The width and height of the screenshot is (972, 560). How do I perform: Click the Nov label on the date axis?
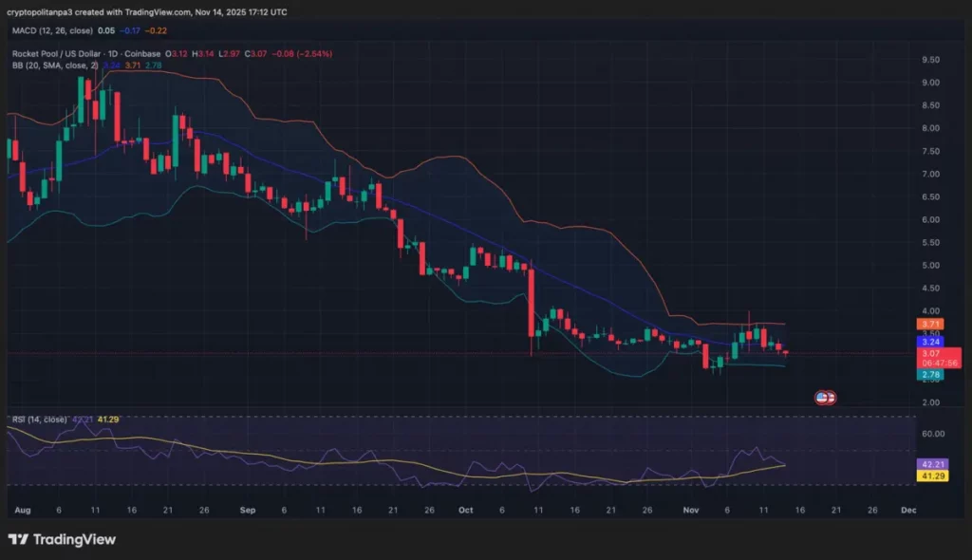[x=690, y=510]
